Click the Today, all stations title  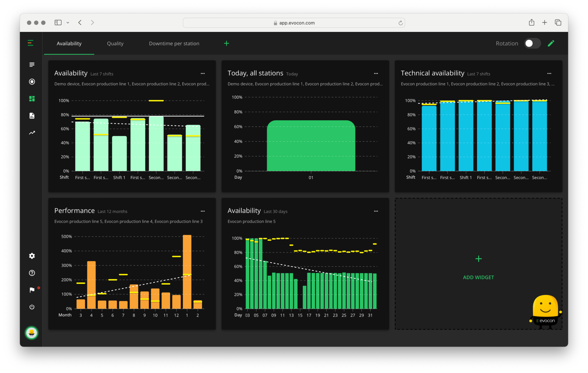[255, 73]
